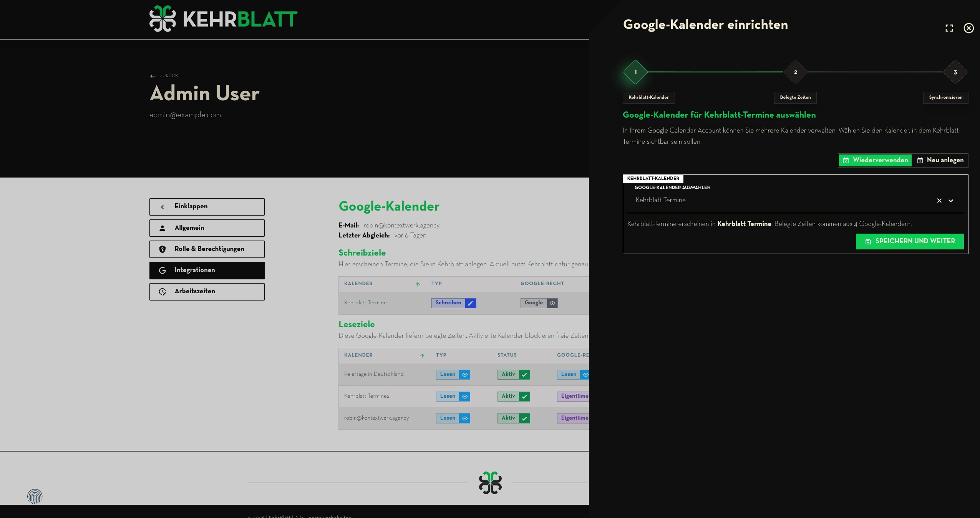Viewport: 980px width, 518px height.
Task: Click the save icon on Speichern und weiter
Action: [868, 242]
